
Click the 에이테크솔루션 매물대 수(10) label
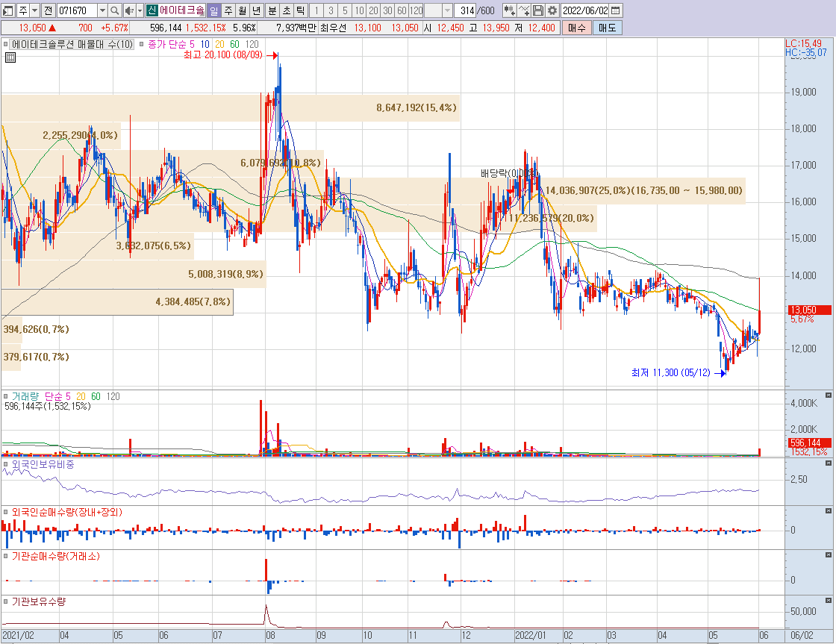(x=72, y=44)
